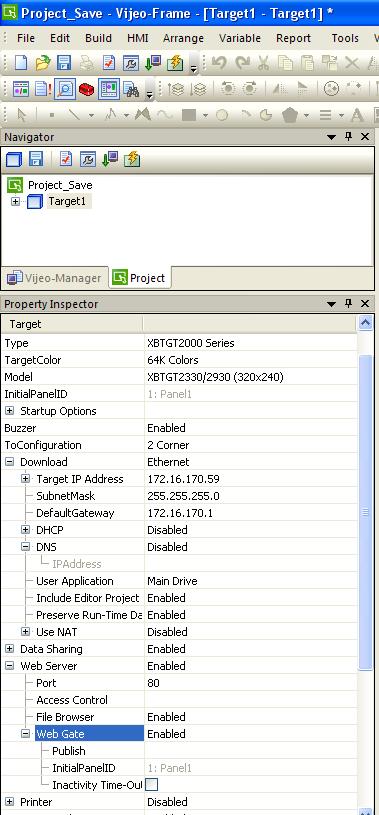Click the Save floppy-disk icon in main toolbar
This screenshot has height=815, width=379.
pos(64,63)
